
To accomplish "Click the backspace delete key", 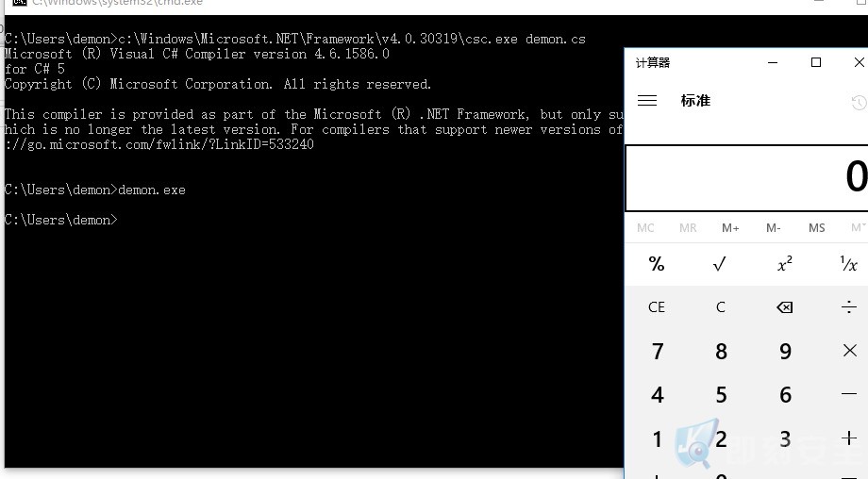I will tap(784, 307).
